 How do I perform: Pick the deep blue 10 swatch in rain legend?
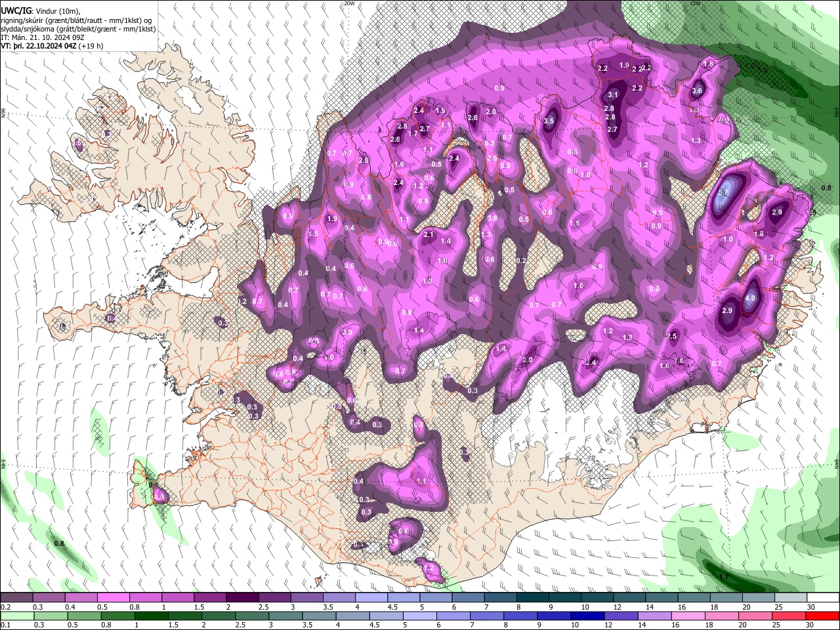point(587,616)
